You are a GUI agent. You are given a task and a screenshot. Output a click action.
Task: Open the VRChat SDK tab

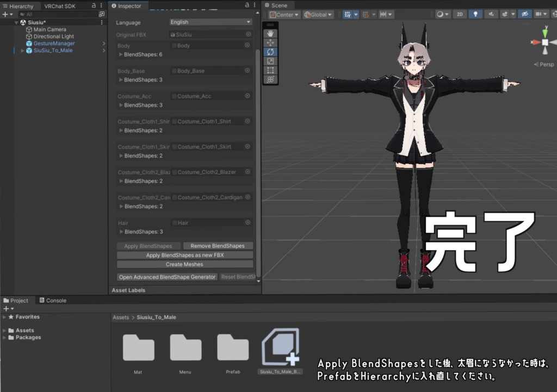tap(60, 6)
